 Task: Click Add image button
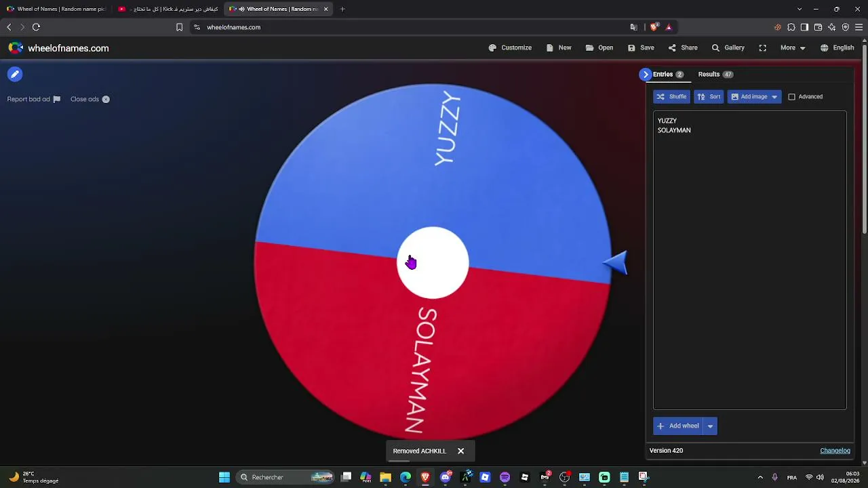749,97
